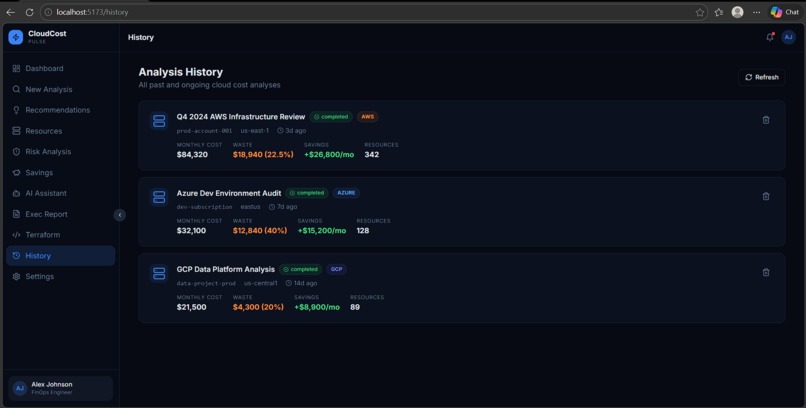Click the completed badge on Azure audit
The height and width of the screenshot is (408, 806).
307,193
